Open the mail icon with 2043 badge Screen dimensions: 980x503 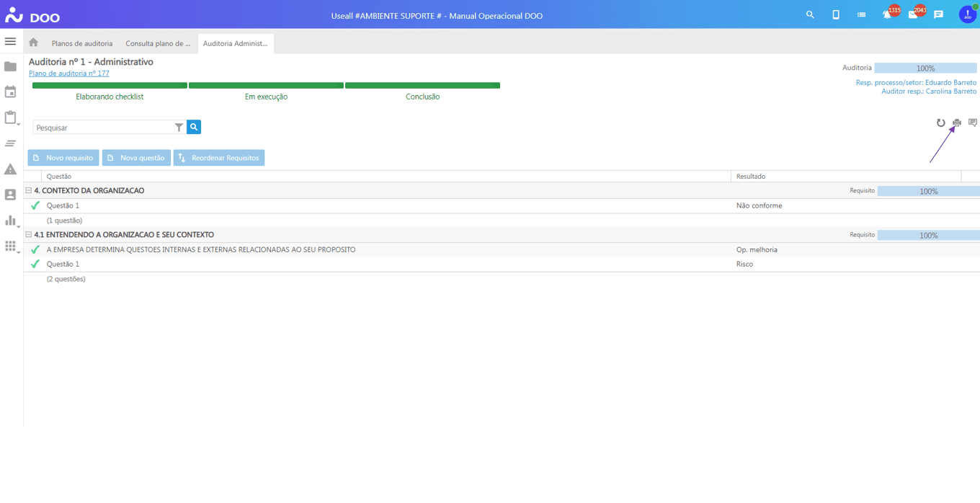click(x=913, y=14)
